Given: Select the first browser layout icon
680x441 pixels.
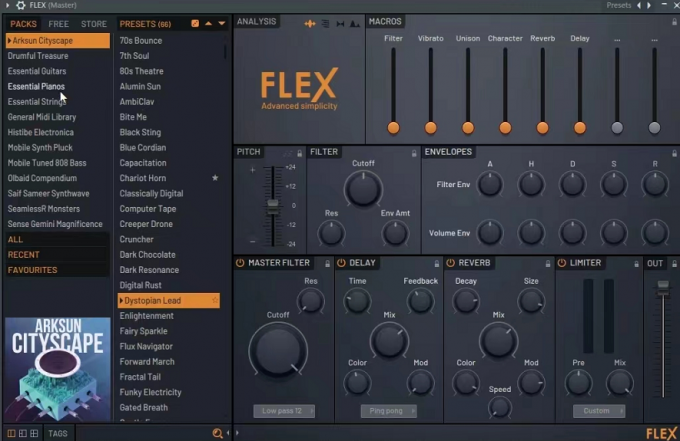Looking at the screenshot, I should click(x=10, y=433).
